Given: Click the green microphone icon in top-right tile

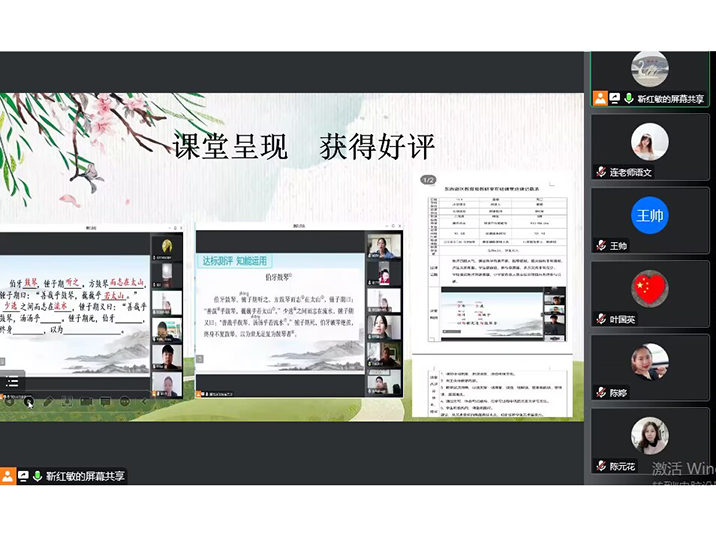Looking at the screenshot, I should [x=629, y=98].
